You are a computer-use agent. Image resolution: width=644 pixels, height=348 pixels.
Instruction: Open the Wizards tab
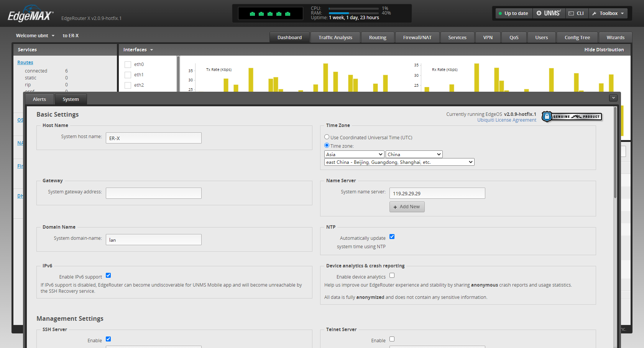click(616, 38)
